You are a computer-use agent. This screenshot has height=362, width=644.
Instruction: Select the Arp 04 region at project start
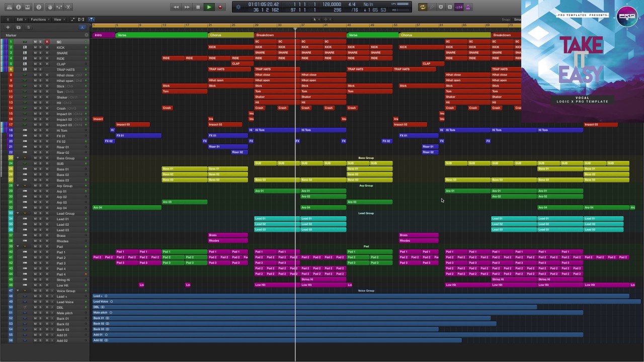(x=127, y=208)
